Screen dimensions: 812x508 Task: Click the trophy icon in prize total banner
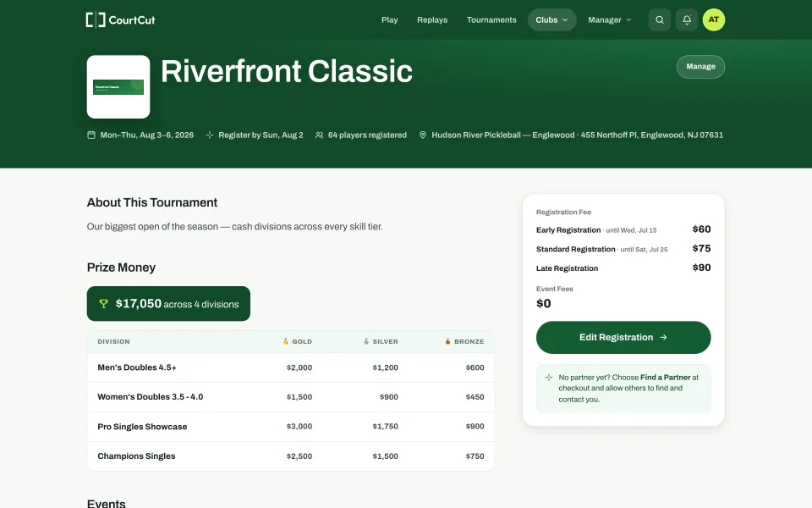tap(103, 304)
